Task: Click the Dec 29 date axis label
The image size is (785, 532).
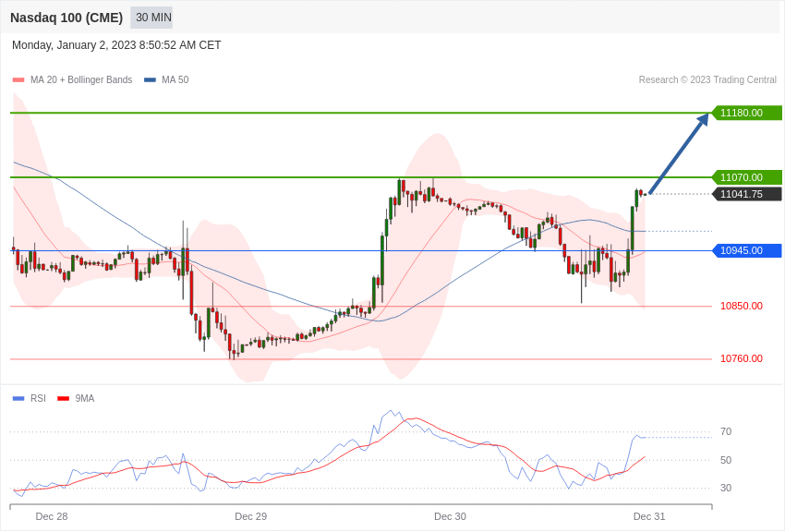Action: coord(251,516)
